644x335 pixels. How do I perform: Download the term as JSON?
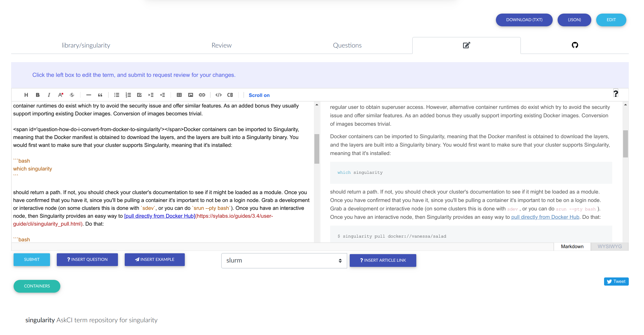(574, 20)
